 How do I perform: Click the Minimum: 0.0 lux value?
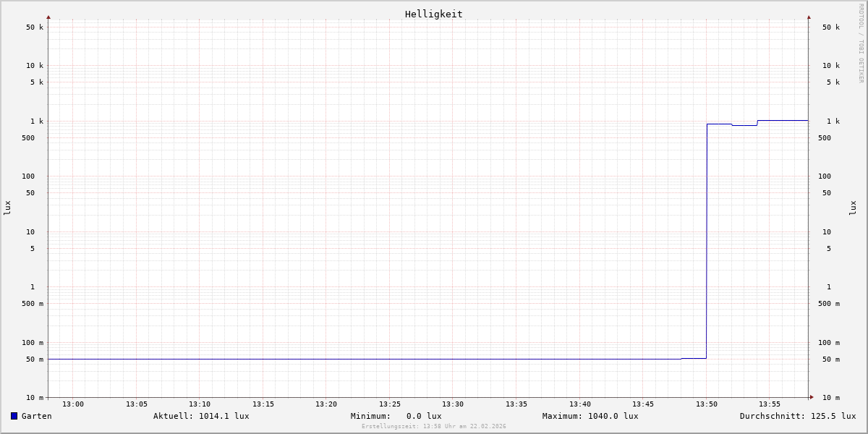point(396,416)
